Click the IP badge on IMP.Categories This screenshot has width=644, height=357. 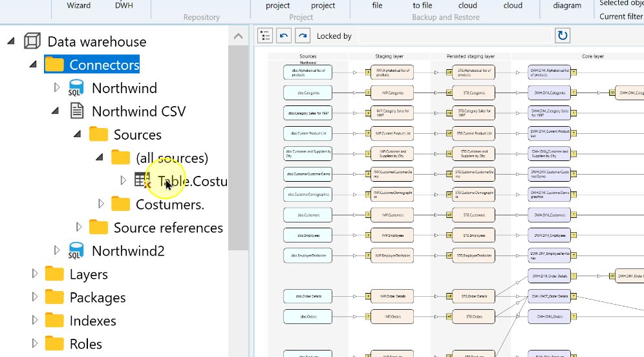(x=368, y=93)
